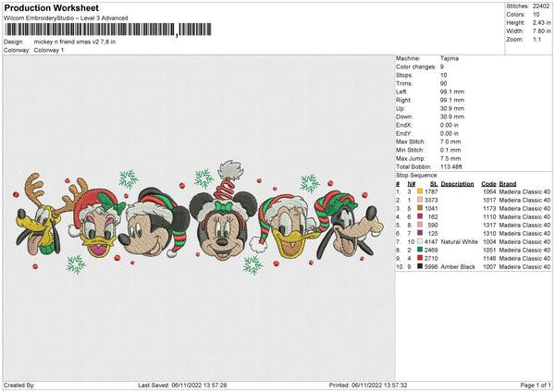This screenshot has width=555, height=392.
Task: Click the 'Min Stitch:' value '0.1 mm'
Action: pos(450,150)
